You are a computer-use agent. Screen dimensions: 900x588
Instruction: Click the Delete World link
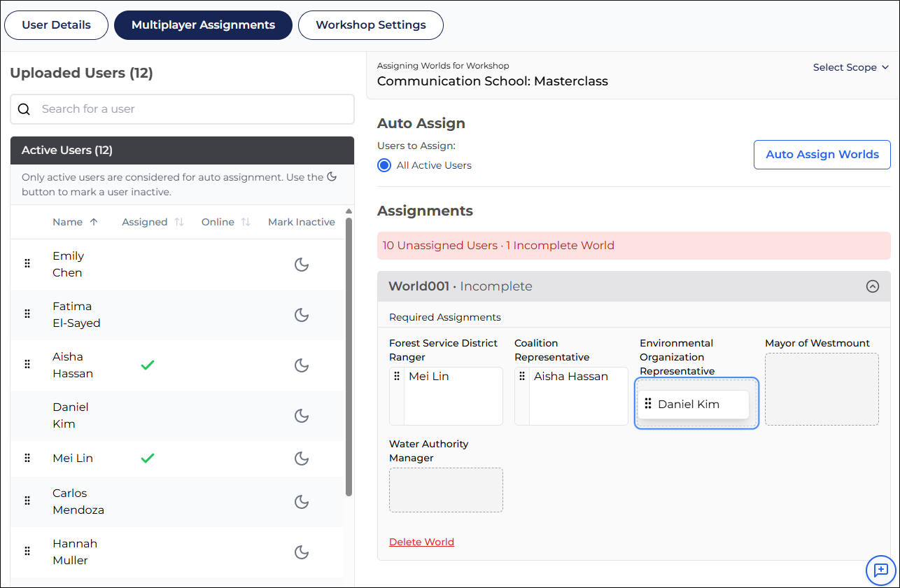coord(421,542)
